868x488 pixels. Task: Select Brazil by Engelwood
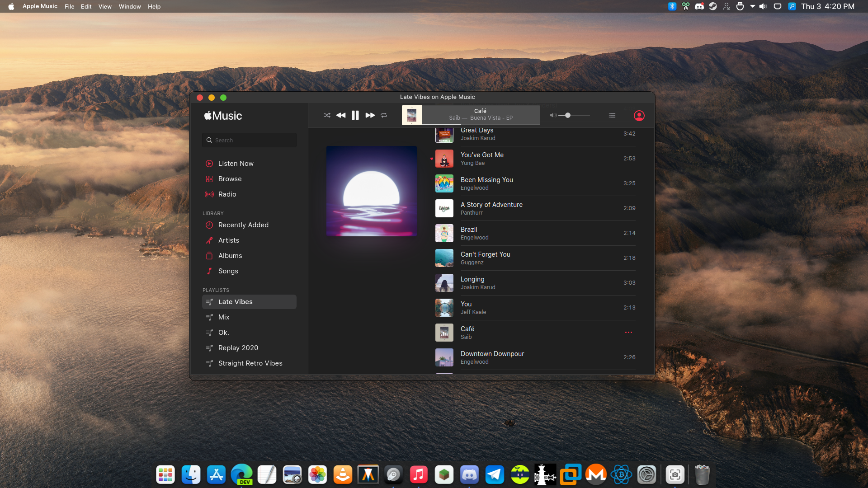point(535,233)
